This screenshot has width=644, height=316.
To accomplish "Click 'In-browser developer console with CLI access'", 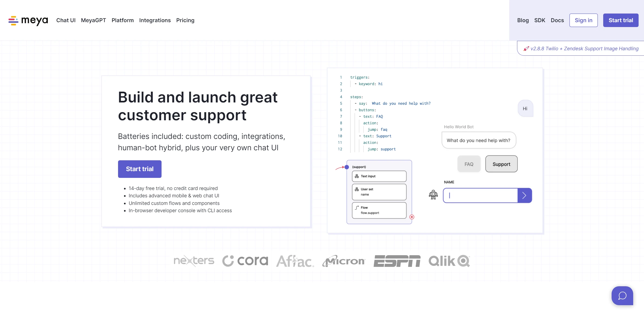I will click(180, 211).
